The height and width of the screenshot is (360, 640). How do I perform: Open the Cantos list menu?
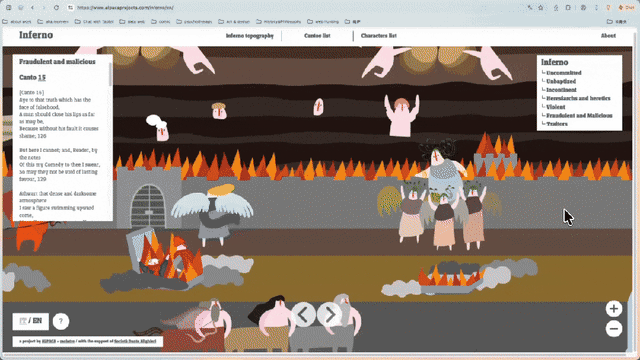(x=317, y=36)
